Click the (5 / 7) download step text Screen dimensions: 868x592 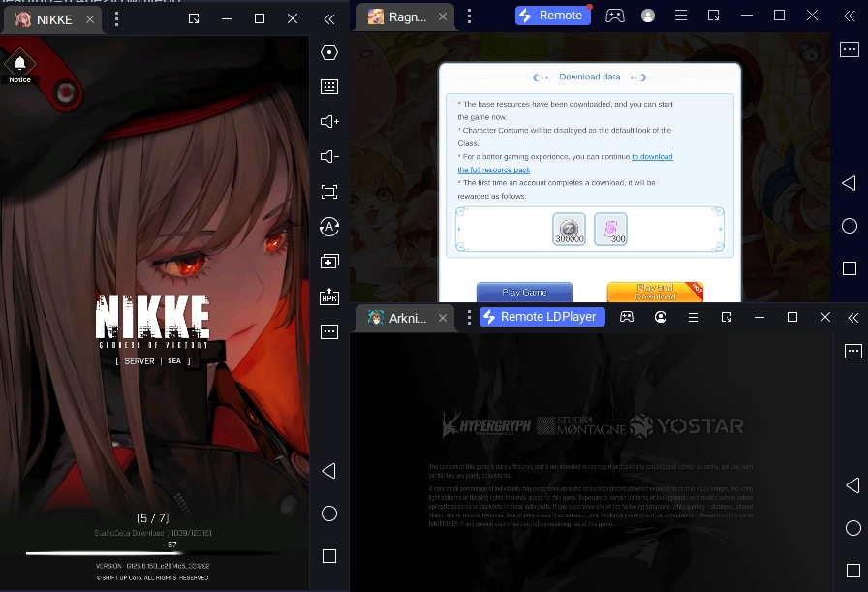[x=153, y=518]
